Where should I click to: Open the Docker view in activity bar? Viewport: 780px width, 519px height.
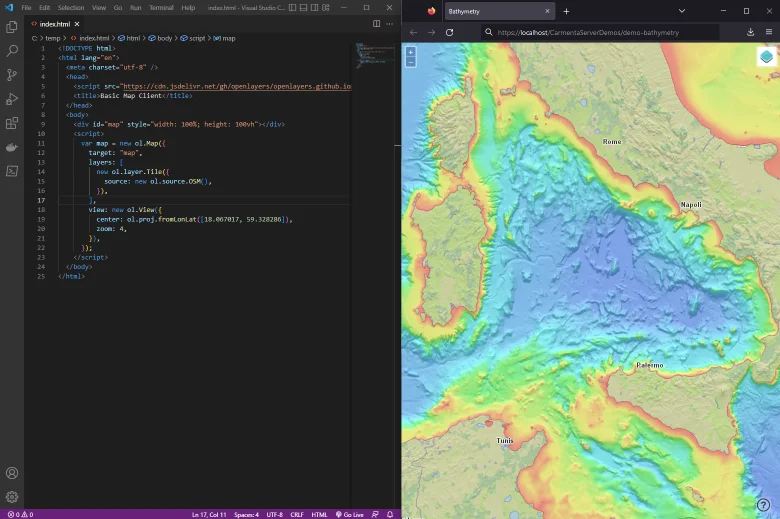point(12,147)
